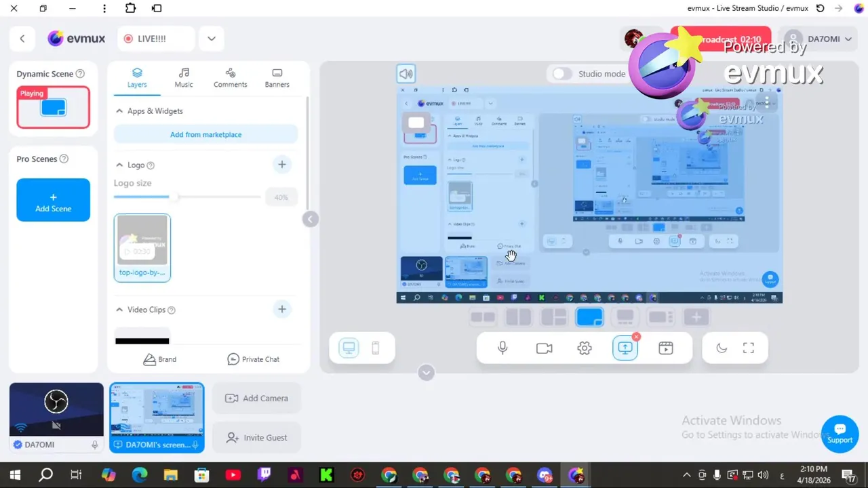Open dropdown chevron next to LIVE!!!! title
The width and height of the screenshot is (868, 488).
(x=212, y=39)
